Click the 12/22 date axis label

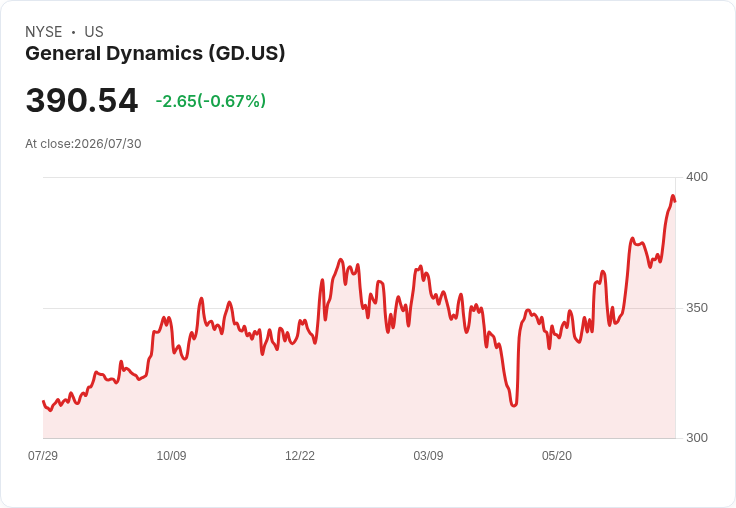click(300, 455)
